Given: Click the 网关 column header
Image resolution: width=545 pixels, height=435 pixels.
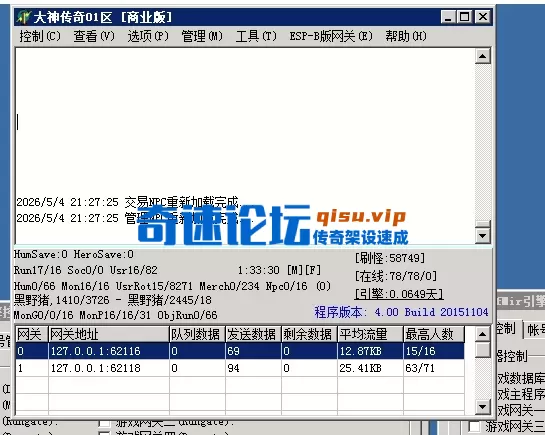Looking at the screenshot, I should pos(32,334).
